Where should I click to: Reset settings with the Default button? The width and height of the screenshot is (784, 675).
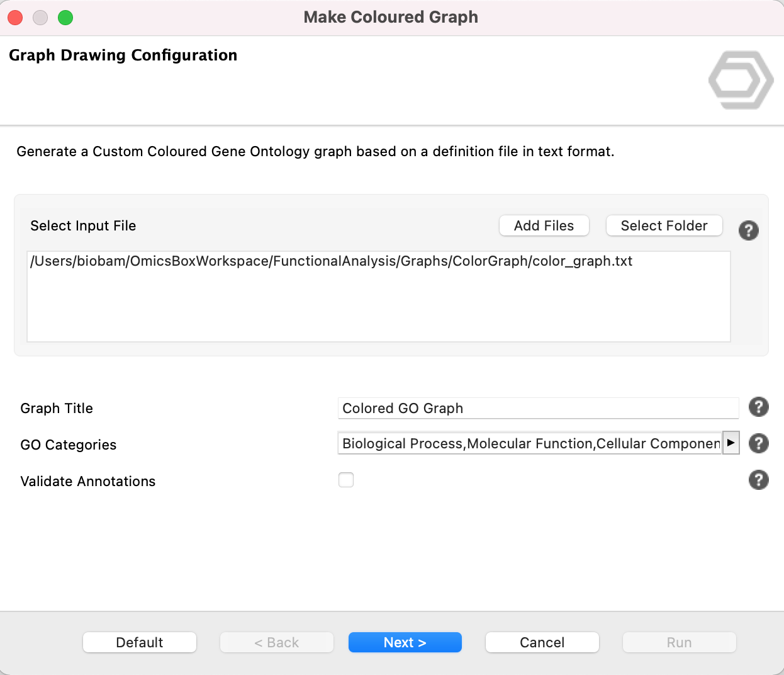140,642
